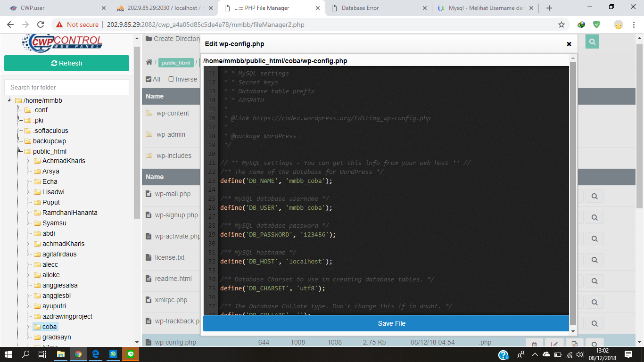Expand the AchmadKharis folder node
This screenshot has width=644, height=362.
(29, 161)
